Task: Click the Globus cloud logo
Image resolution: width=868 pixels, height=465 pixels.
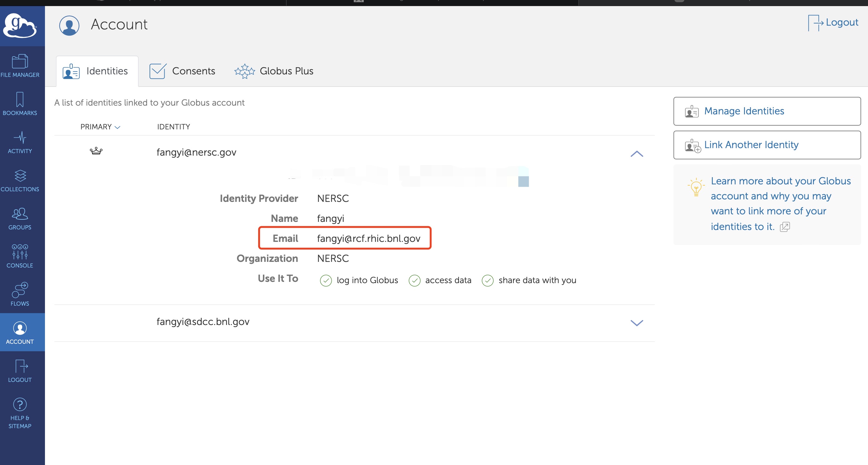Action: point(20,26)
